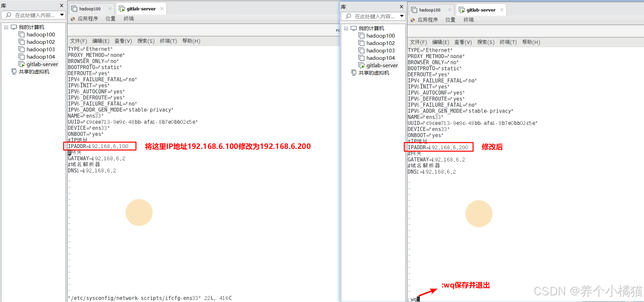Open 位置 menu in left window
Image resolution: width=644 pixels, height=302 pixels.
click(x=110, y=18)
